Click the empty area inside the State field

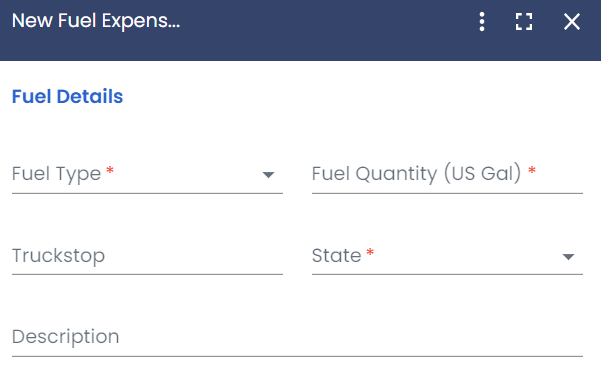pos(468,255)
